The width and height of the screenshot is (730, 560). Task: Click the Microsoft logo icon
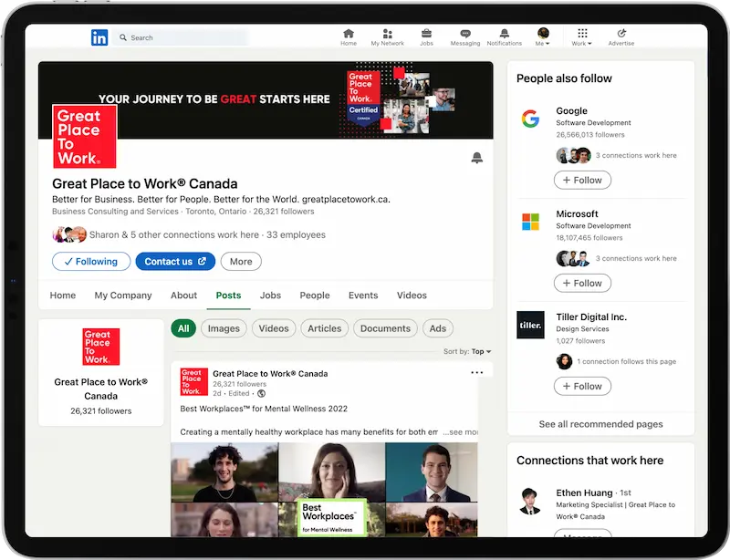click(x=530, y=222)
